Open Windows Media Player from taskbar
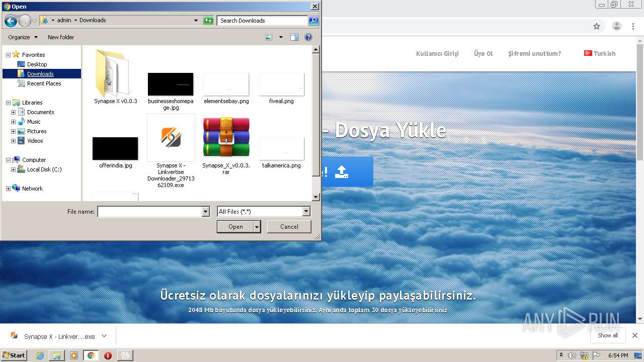This screenshot has width=644, height=362. pos(74,355)
